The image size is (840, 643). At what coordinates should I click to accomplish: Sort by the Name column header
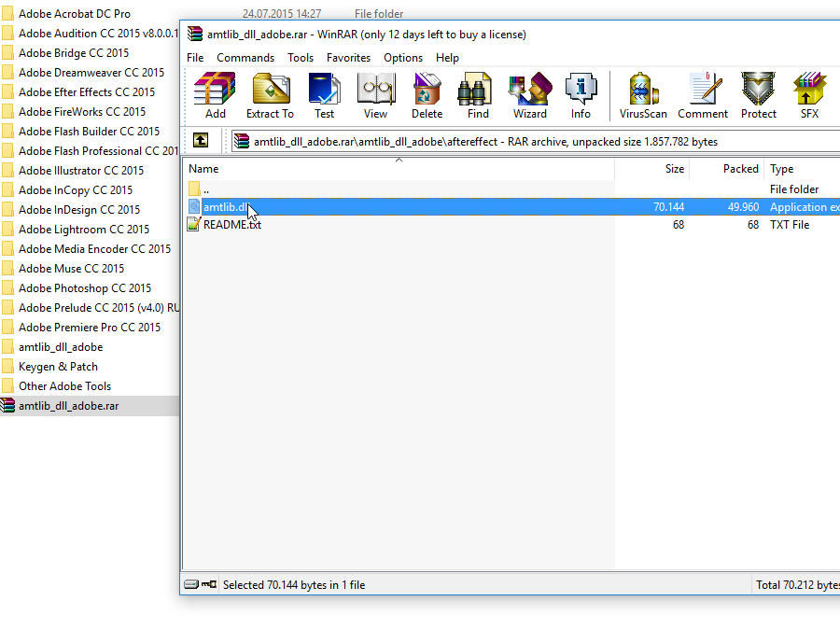tap(399, 169)
